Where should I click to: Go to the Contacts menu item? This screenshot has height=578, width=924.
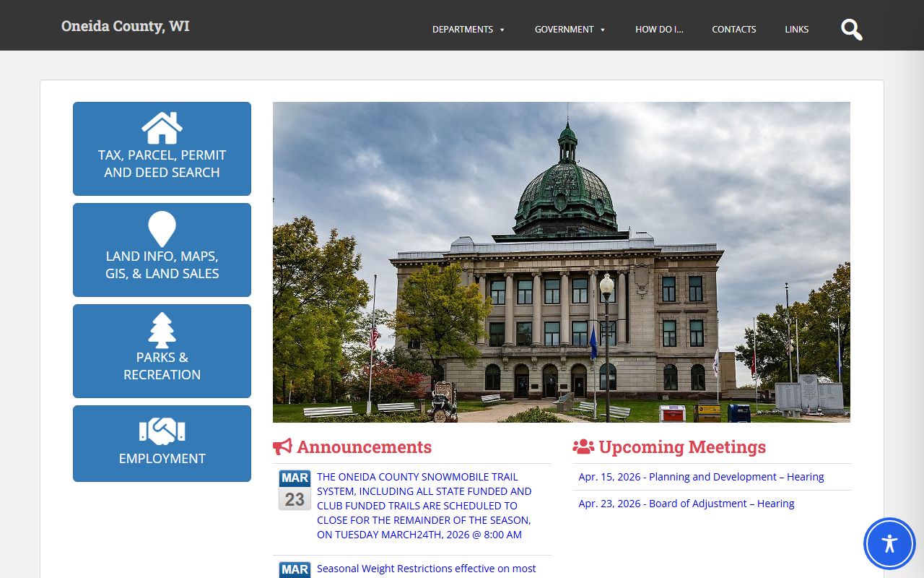[x=733, y=30]
